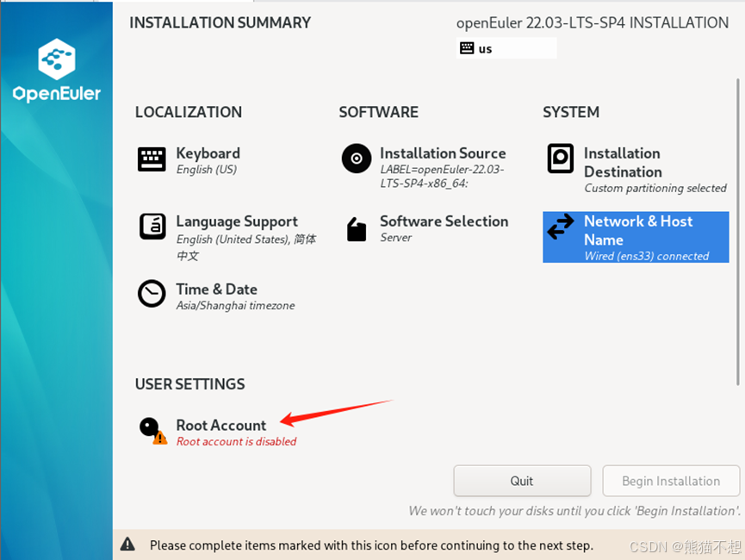Screen dimensions: 745x560
Task: Click 'Asia/Shanghai timezone' text
Action: tap(235, 306)
